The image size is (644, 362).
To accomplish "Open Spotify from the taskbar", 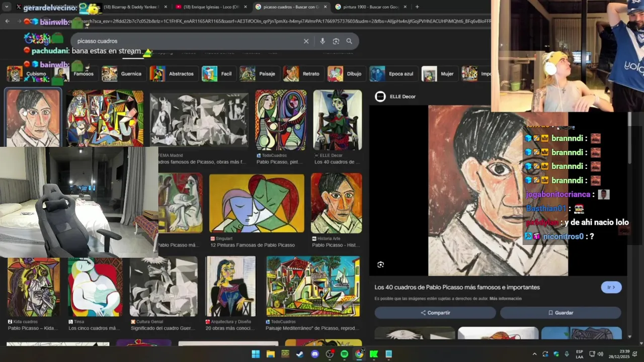I will coord(344,354).
